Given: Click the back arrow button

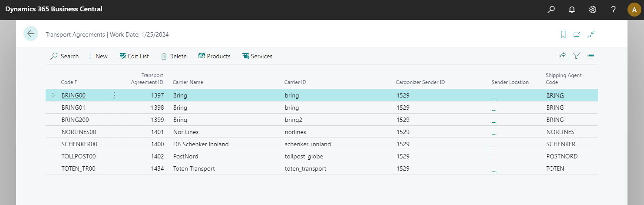Looking at the screenshot, I should tap(31, 34).
